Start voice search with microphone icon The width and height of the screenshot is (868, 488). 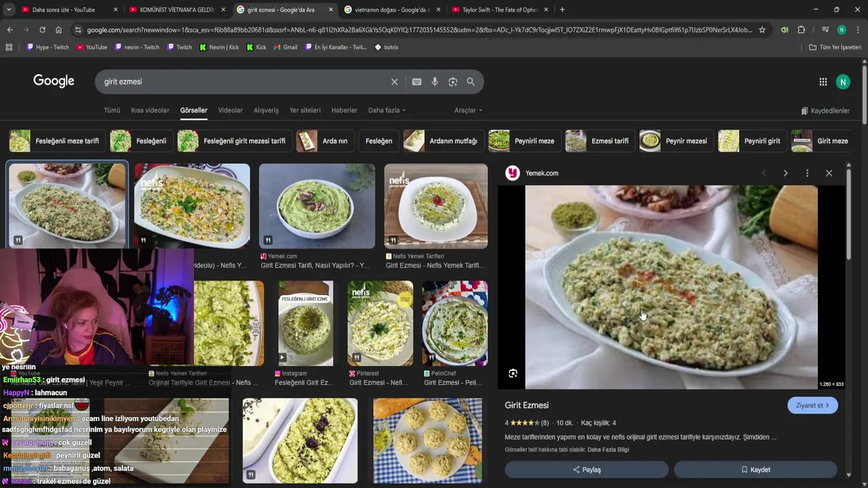click(x=435, y=82)
